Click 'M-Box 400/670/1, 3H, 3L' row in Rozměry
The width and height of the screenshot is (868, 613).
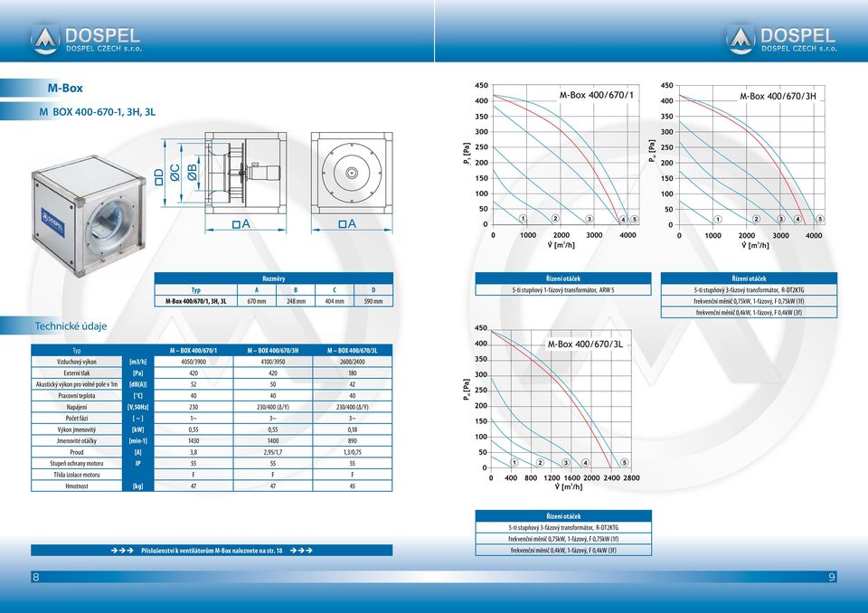click(x=273, y=301)
